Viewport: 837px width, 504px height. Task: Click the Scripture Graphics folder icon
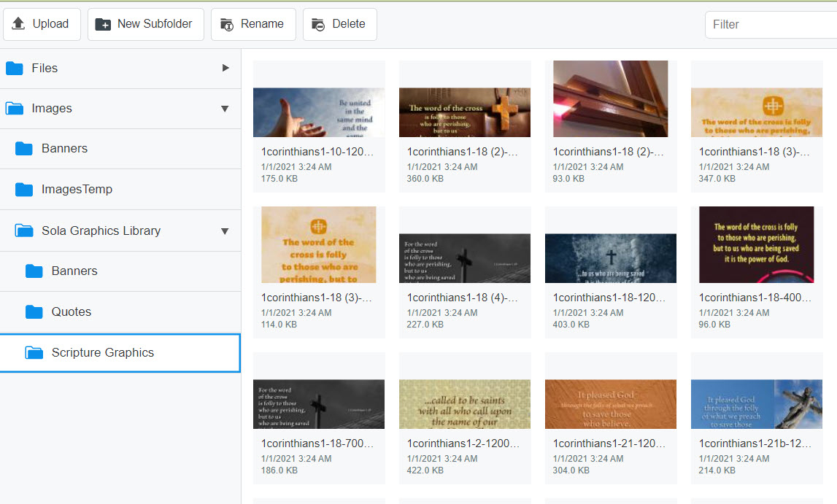pos(34,352)
